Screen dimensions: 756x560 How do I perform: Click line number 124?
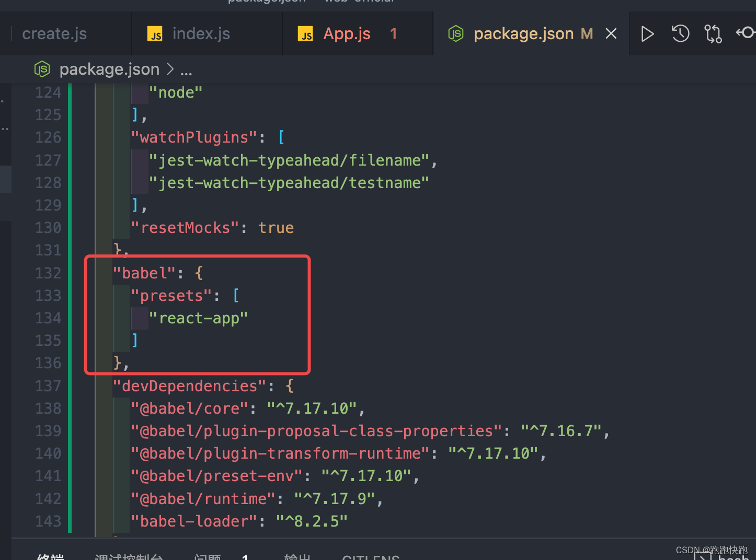click(x=48, y=92)
